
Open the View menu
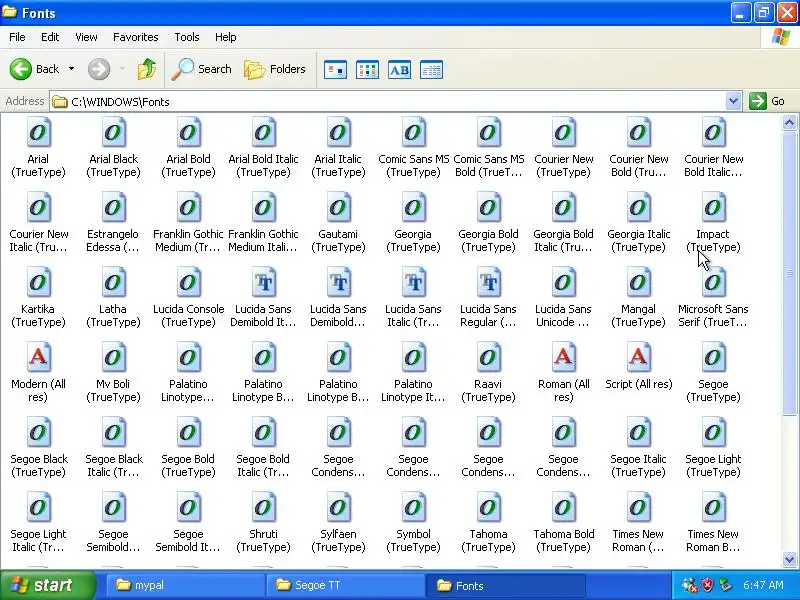pos(86,37)
